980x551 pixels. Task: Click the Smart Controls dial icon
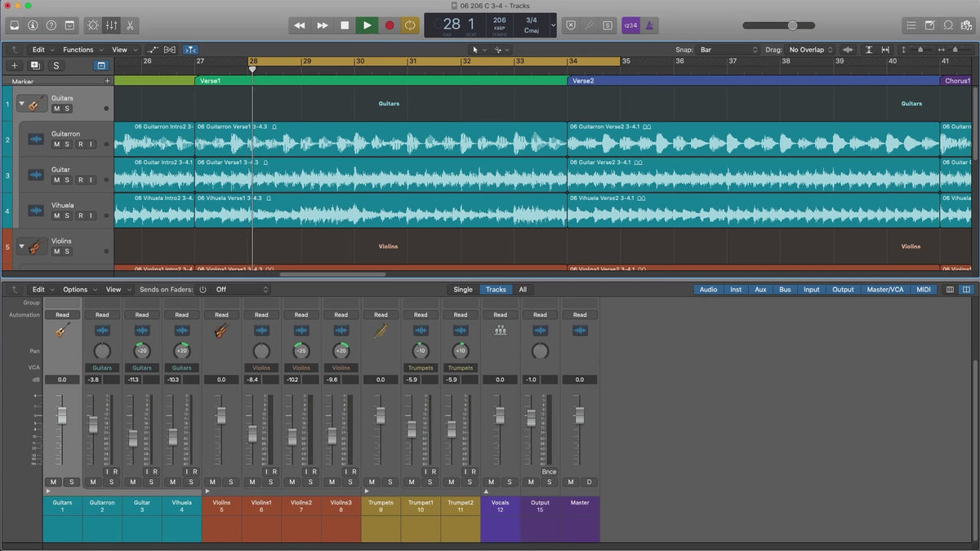(x=92, y=25)
